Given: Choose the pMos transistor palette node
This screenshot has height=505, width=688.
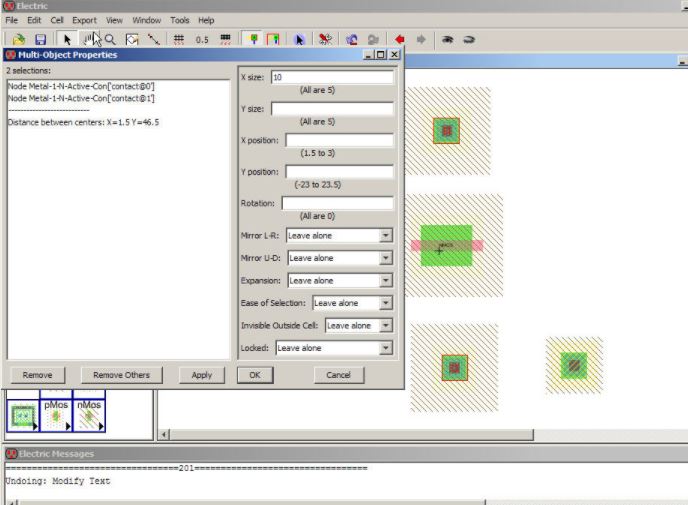Looking at the screenshot, I should pyautogui.click(x=55, y=414).
